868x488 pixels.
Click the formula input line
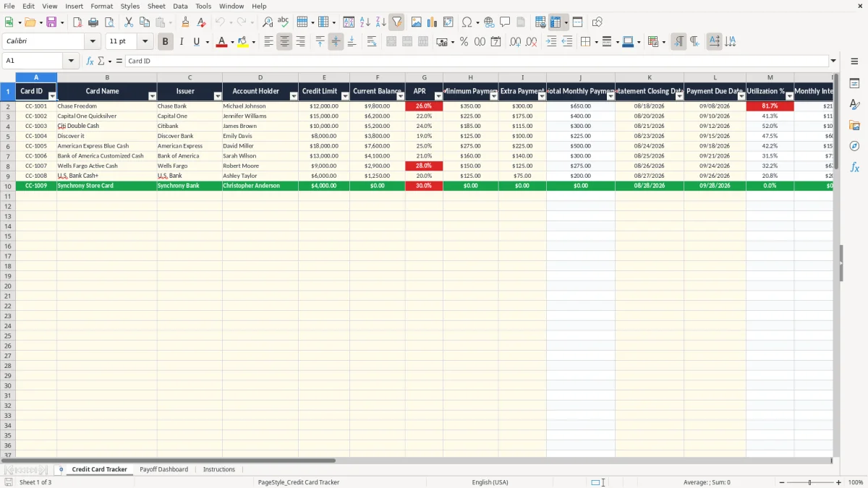[x=477, y=61]
